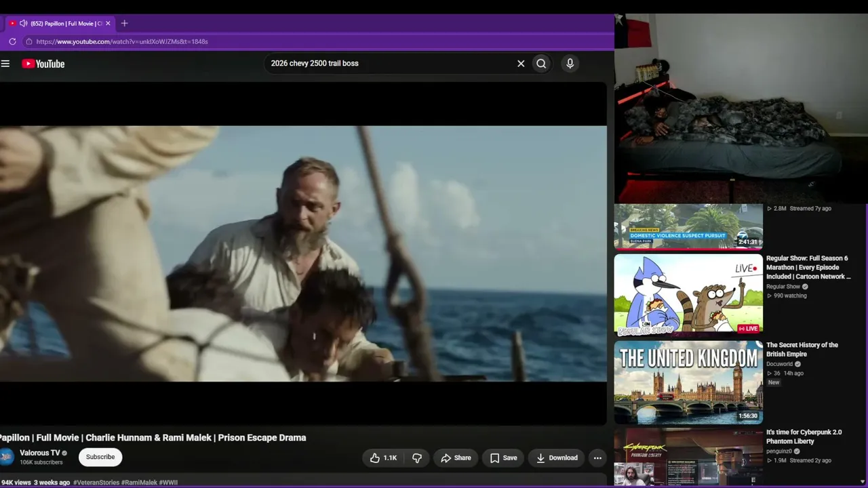Download the Papillon video
This screenshot has height=488, width=868.
pyautogui.click(x=557, y=458)
